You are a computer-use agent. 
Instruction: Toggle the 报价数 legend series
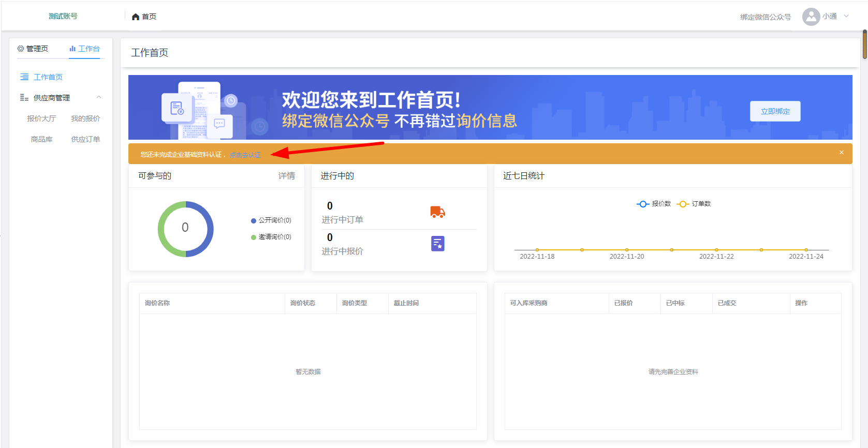pyautogui.click(x=654, y=204)
